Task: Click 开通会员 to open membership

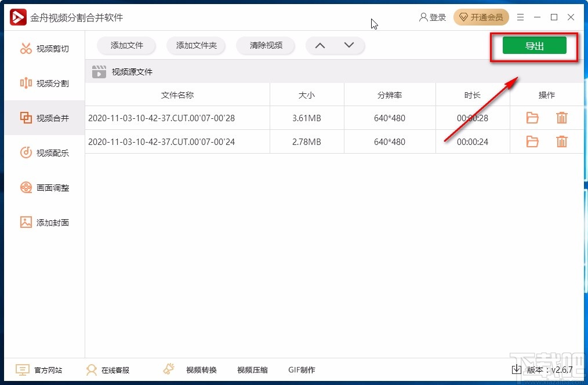Action: [481, 17]
